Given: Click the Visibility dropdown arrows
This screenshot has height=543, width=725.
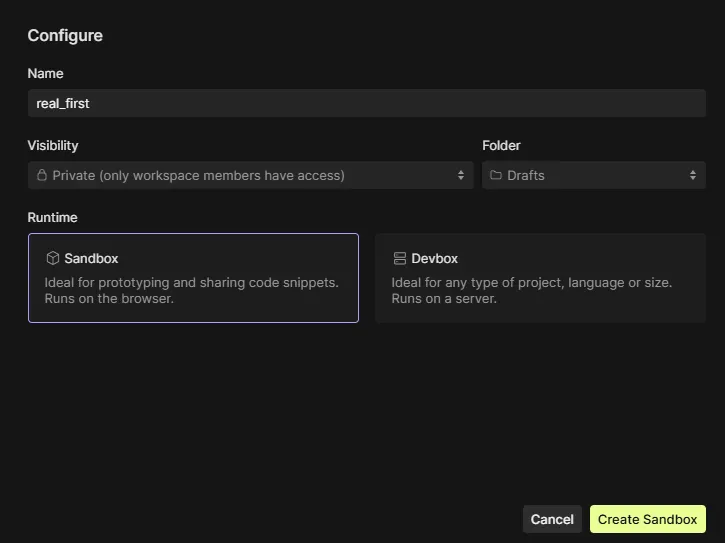Looking at the screenshot, I should (x=461, y=175).
